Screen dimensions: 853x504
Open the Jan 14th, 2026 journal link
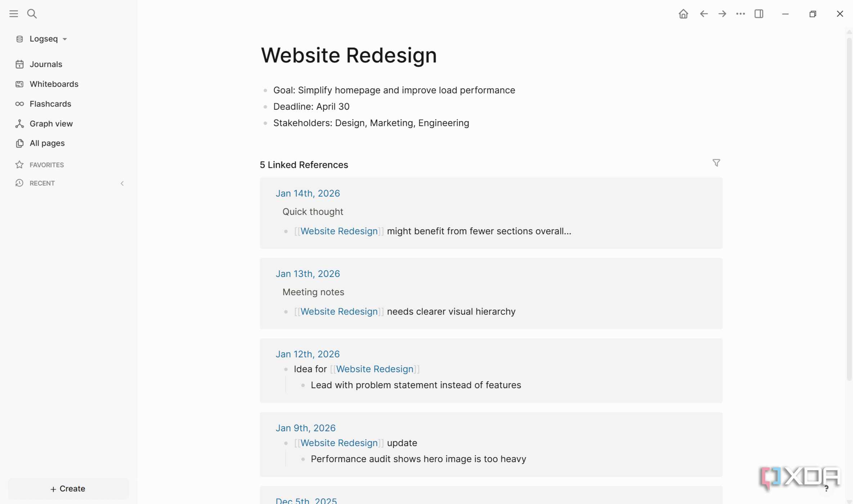pos(307,193)
